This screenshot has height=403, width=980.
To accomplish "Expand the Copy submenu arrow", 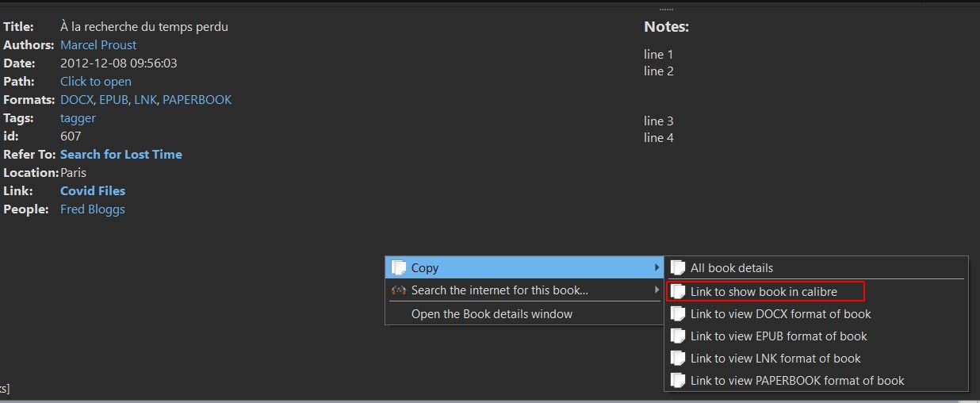I will click(x=656, y=268).
